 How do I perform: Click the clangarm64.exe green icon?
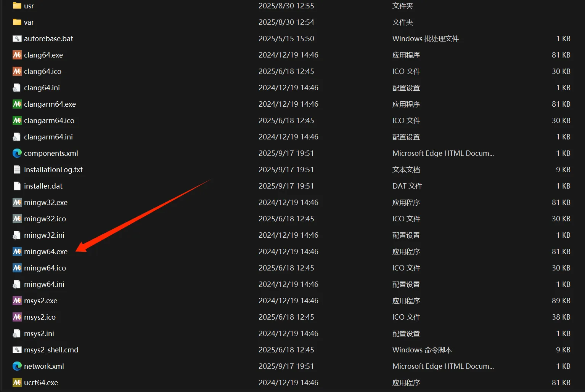point(17,104)
